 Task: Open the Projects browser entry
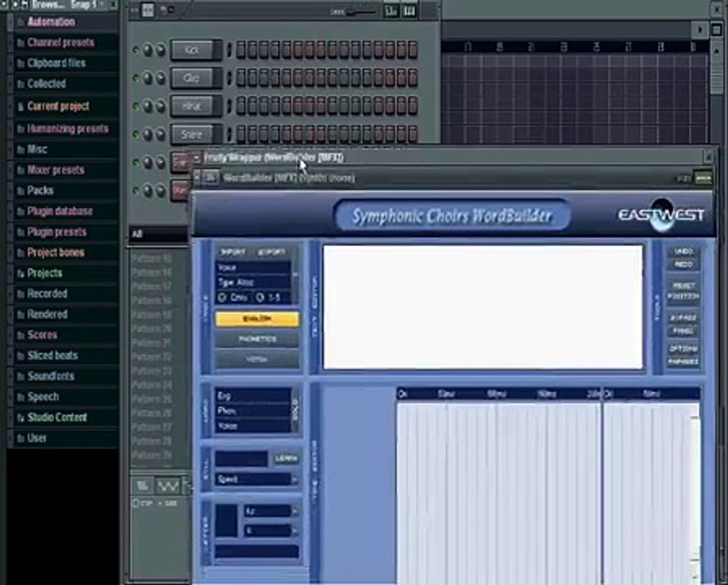pyautogui.click(x=44, y=273)
